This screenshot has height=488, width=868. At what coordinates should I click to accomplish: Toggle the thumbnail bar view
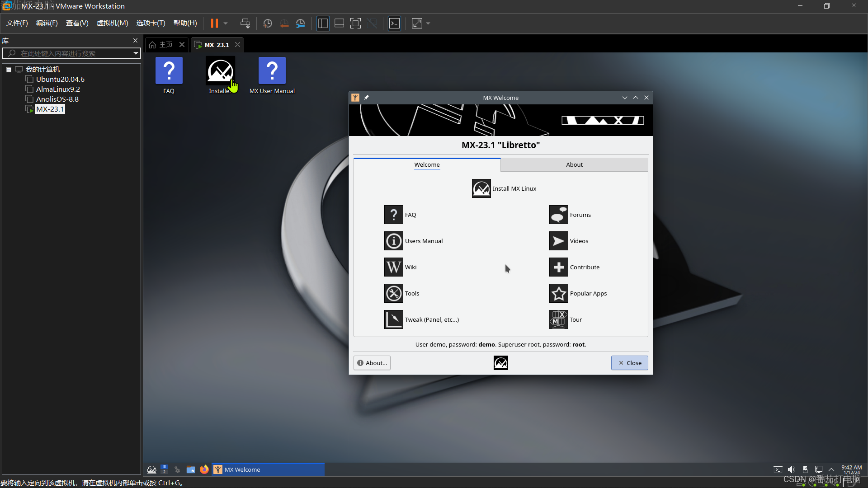tap(339, 23)
